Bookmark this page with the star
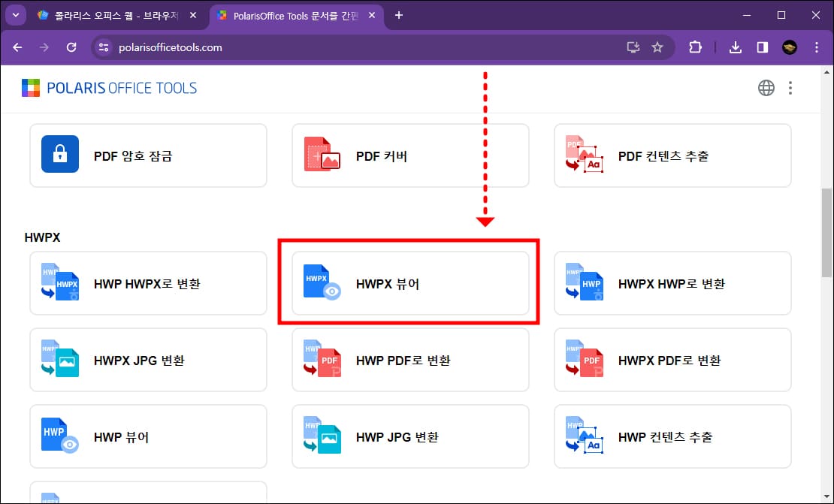The width and height of the screenshot is (834, 504). (657, 47)
